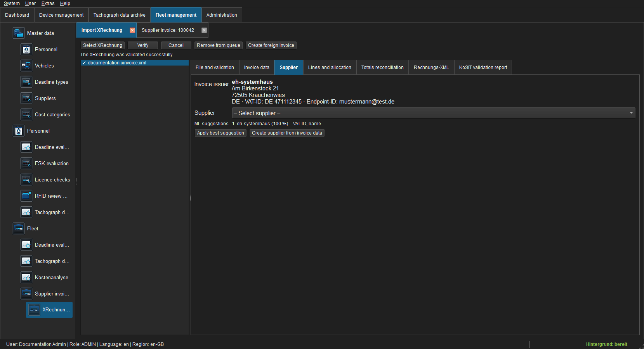The height and width of the screenshot is (349, 644).
Task: Open the Supplier invoices icon under Fleet
Action: point(26,294)
